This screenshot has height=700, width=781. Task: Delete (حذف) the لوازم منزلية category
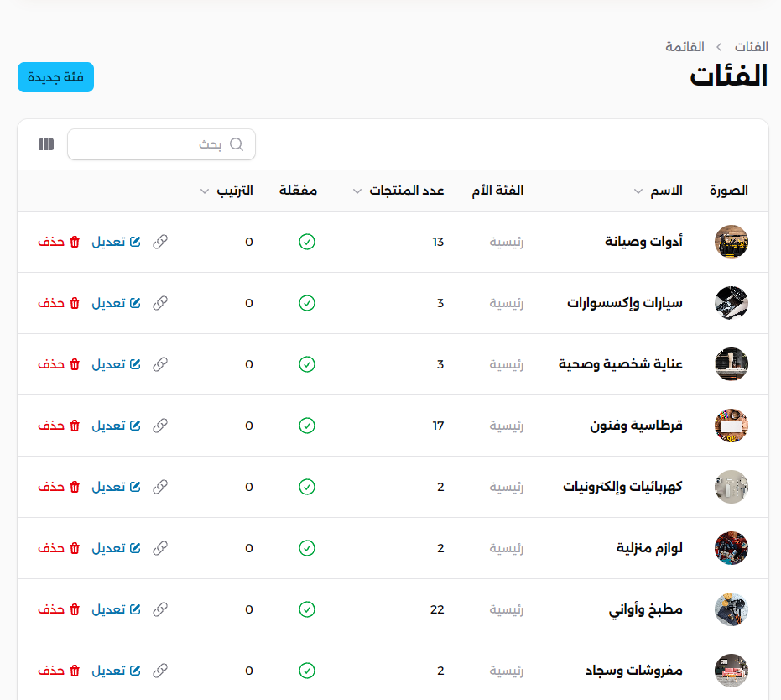(59, 548)
